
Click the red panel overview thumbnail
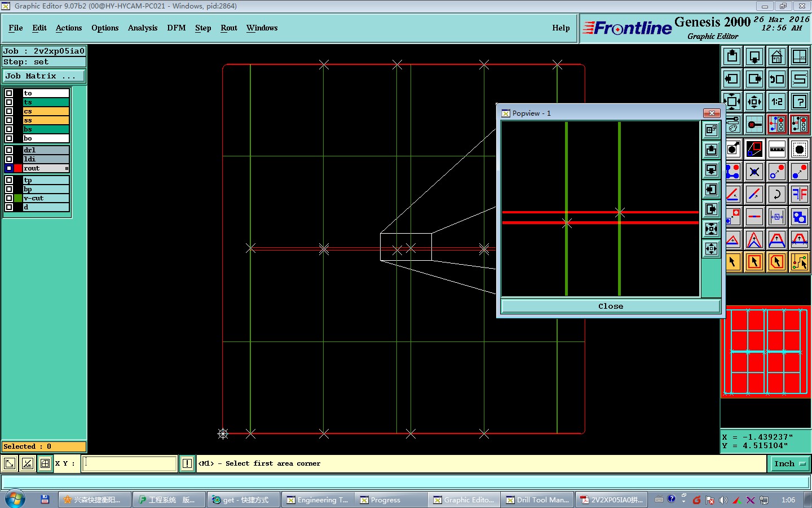[x=766, y=351]
